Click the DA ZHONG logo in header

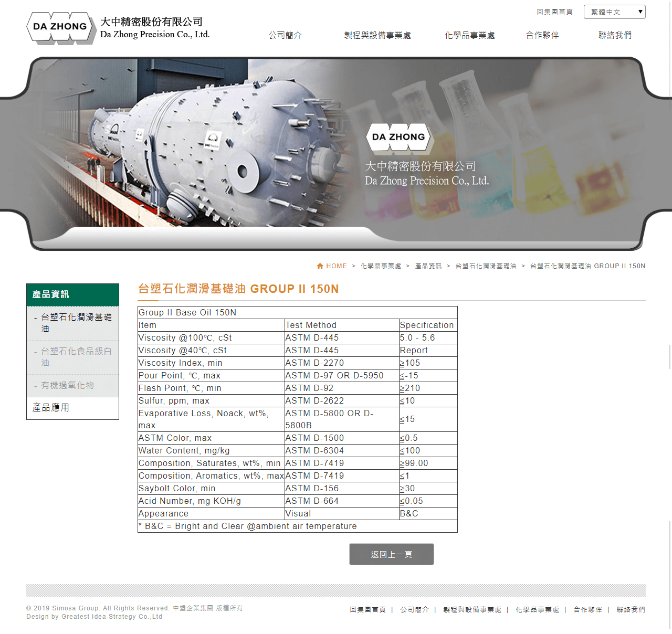pos(118,28)
